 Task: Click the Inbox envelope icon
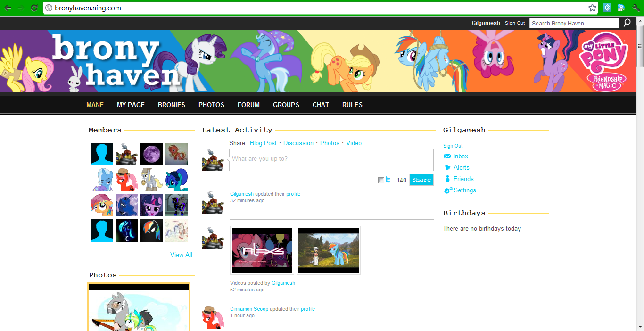[x=447, y=156]
